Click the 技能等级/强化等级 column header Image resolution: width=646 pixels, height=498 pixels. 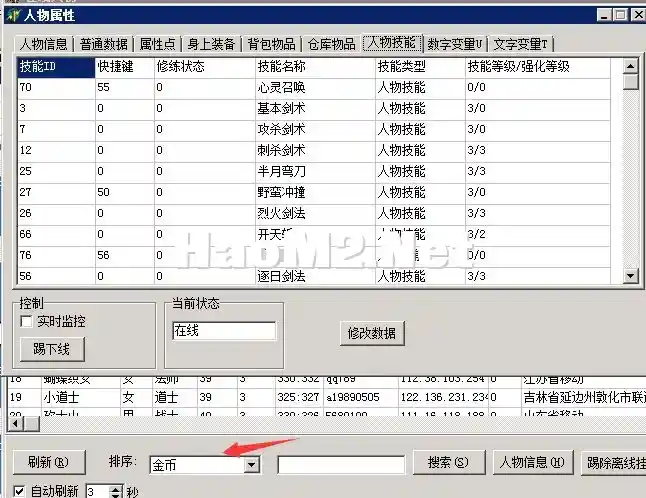(x=538, y=67)
